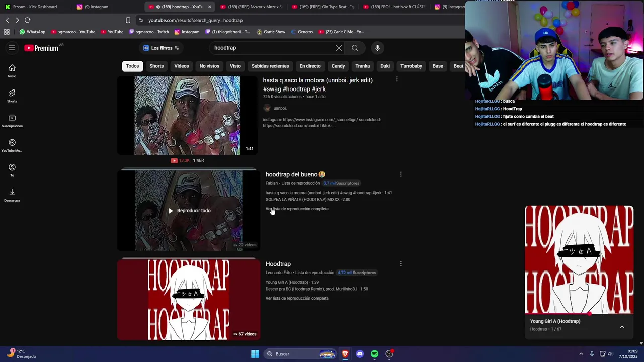The image size is (644, 362).
Task: Open YouTube Music in the sidebar
Action: 12,145
